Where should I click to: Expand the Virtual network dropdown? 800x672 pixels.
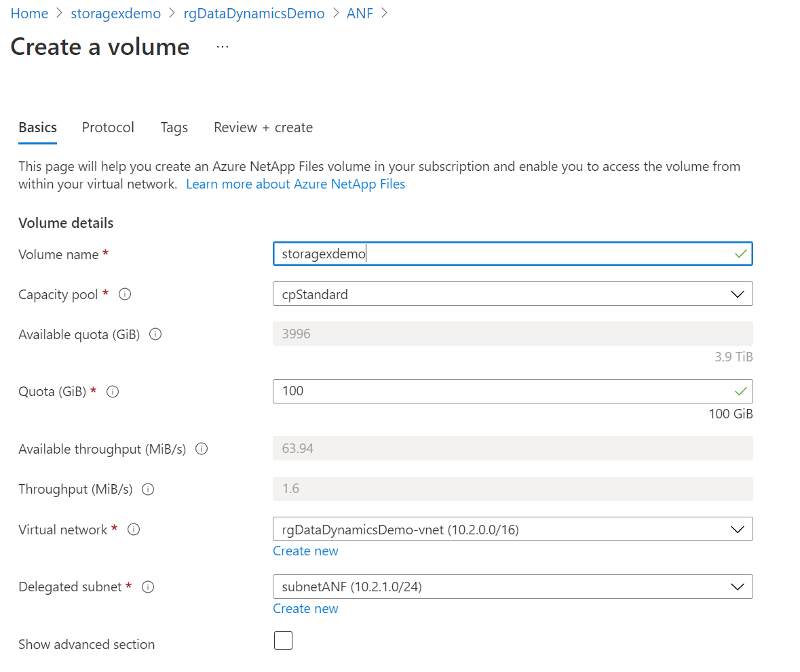(738, 529)
